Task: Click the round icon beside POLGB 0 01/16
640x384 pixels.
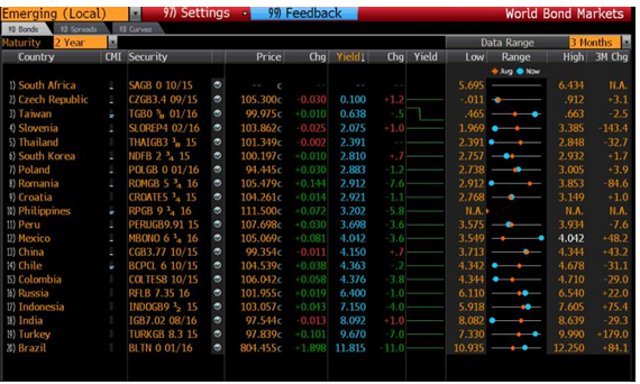Action: [217, 169]
